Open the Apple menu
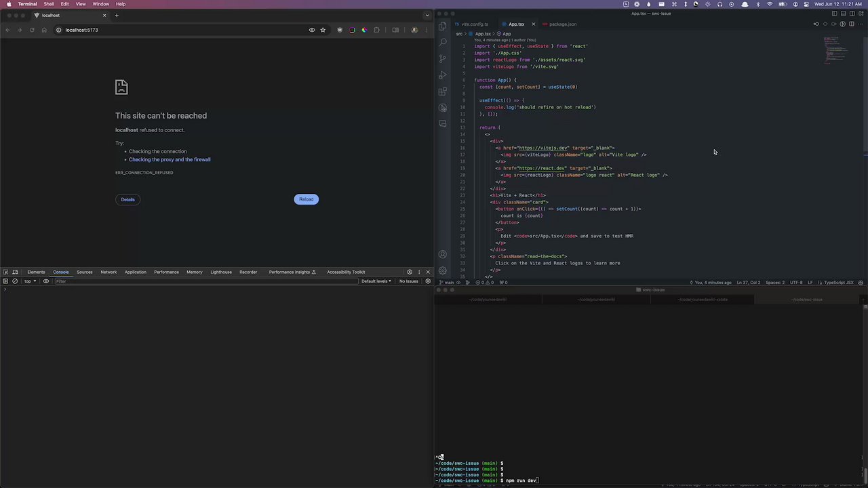Viewport: 868px width, 488px height. (9, 4)
